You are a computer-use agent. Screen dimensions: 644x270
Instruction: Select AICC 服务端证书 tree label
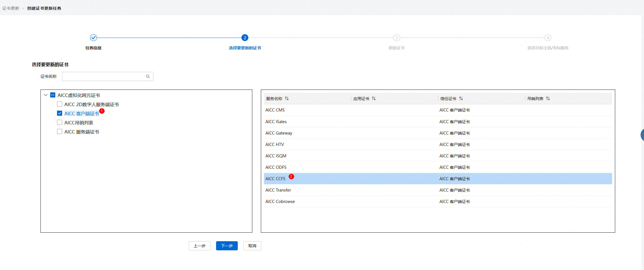click(x=82, y=132)
